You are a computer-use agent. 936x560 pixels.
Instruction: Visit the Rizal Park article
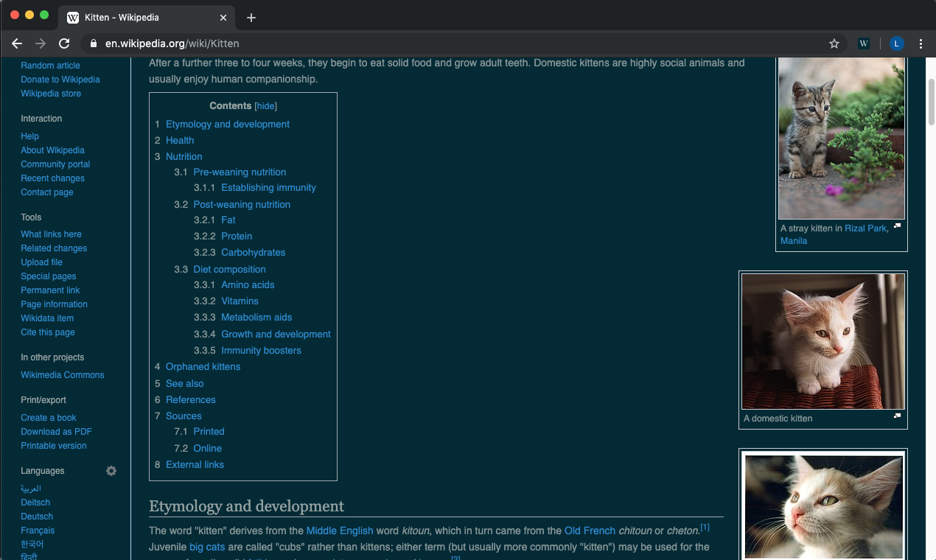(x=865, y=228)
